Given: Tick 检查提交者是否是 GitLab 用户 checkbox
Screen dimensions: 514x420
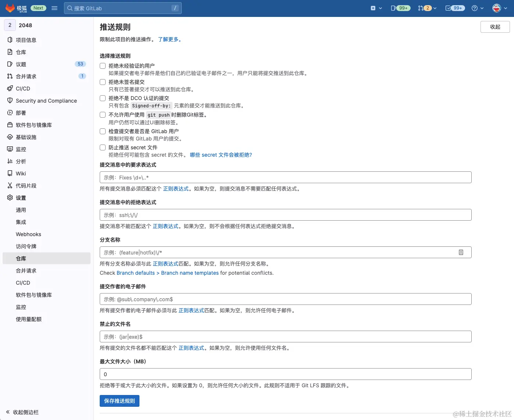Looking at the screenshot, I should point(103,131).
